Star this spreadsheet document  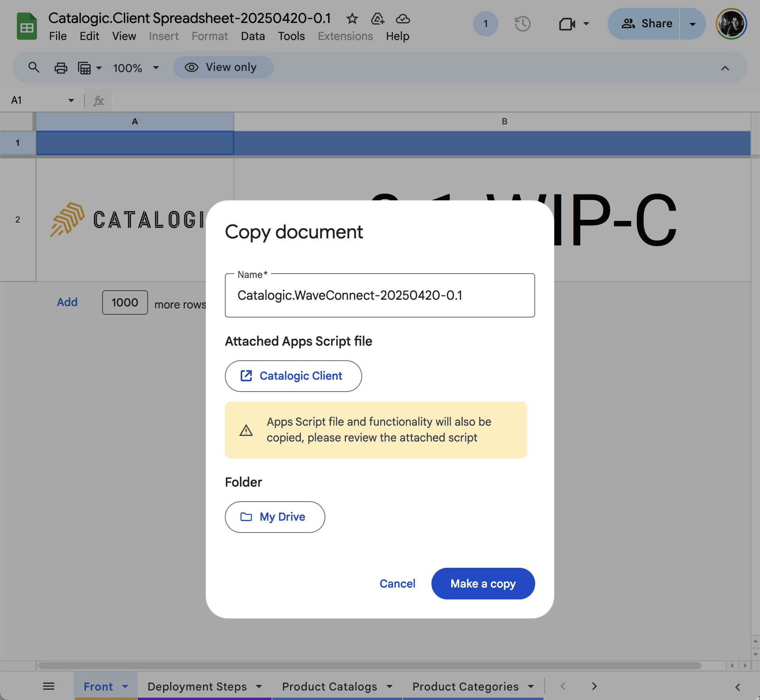[352, 19]
